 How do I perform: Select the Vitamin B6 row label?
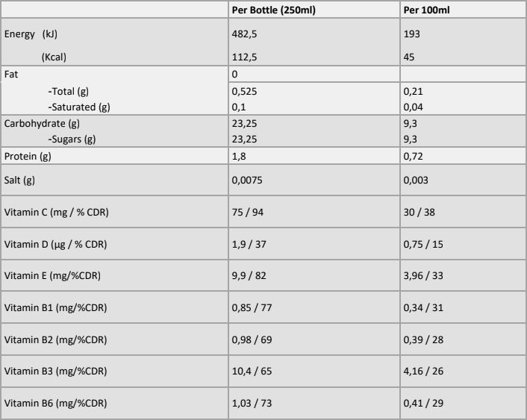[x=55, y=403]
